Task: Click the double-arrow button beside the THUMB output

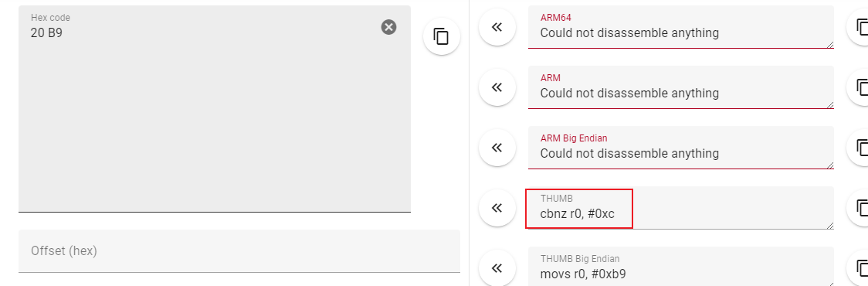Action: [497, 208]
